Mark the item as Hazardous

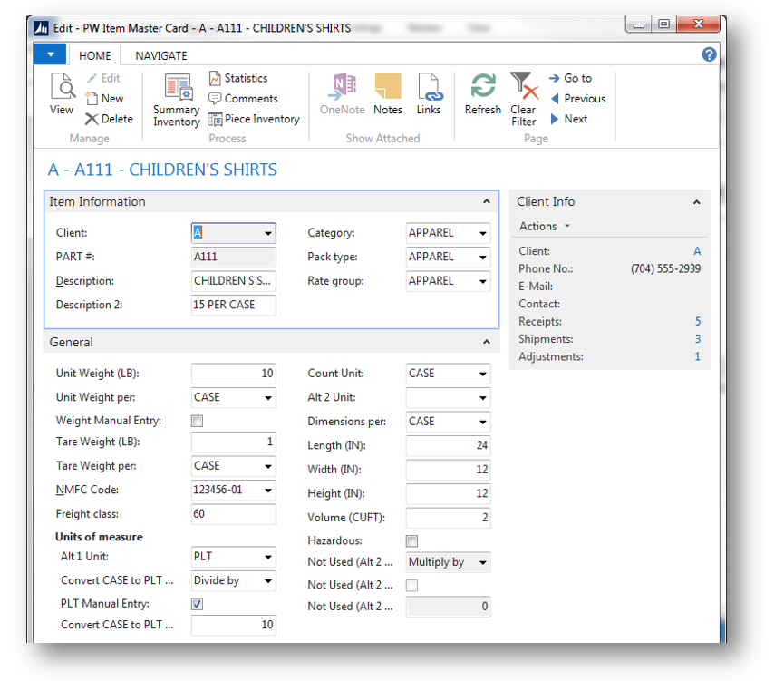pos(411,540)
